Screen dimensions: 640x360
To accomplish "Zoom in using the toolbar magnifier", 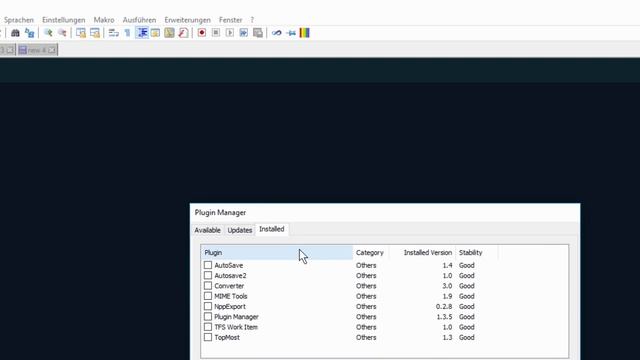I will [x=48, y=33].
